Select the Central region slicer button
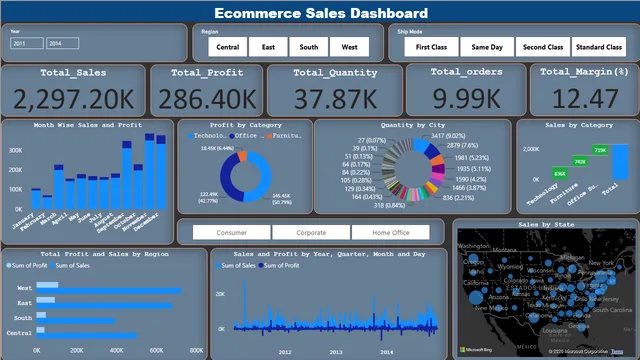 227,47
